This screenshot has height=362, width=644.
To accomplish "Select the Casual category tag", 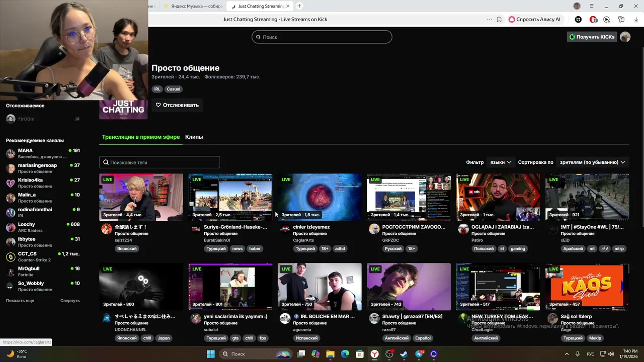I will (174, 89).
